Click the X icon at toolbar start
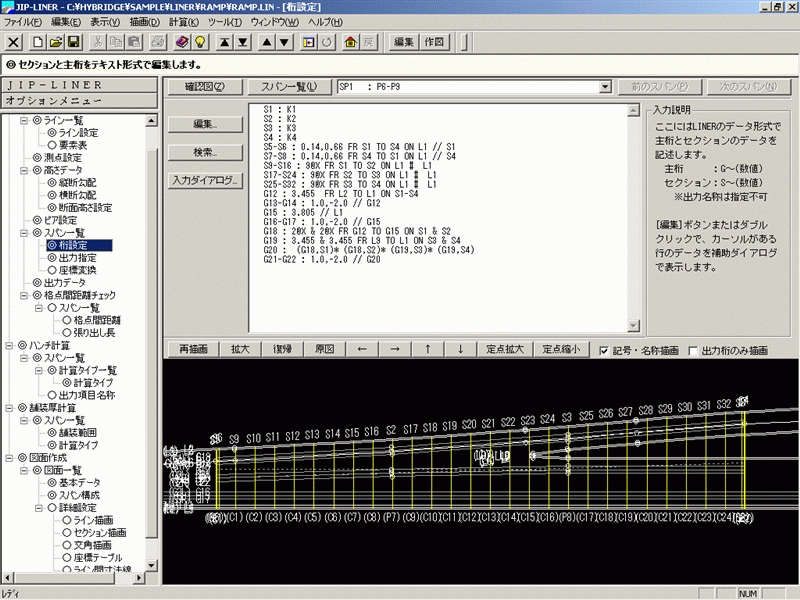This screenshot has height=600, width=800. 13,42
